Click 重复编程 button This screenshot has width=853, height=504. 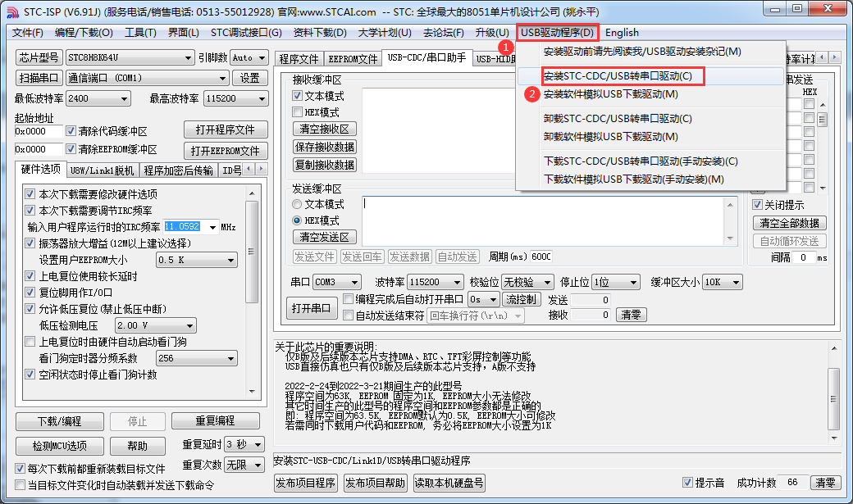click(216, 420)
